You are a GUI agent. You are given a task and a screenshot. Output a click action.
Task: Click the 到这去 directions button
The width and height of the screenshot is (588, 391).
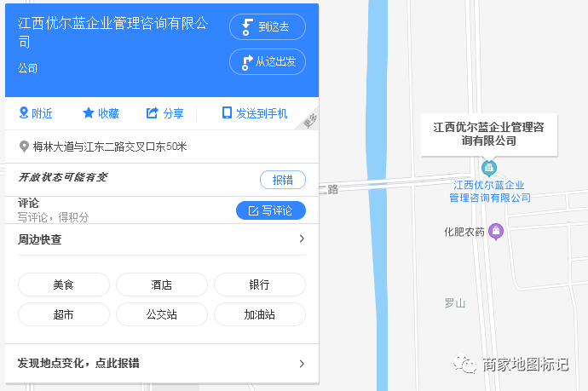point(267,27)
